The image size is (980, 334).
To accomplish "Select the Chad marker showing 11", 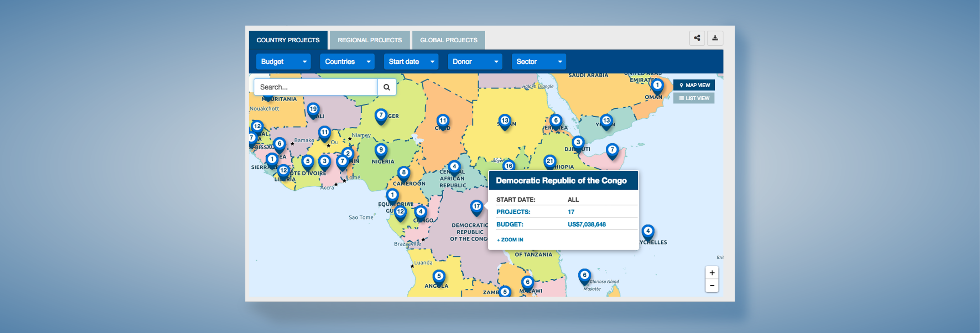I will [x=443, y=122].
